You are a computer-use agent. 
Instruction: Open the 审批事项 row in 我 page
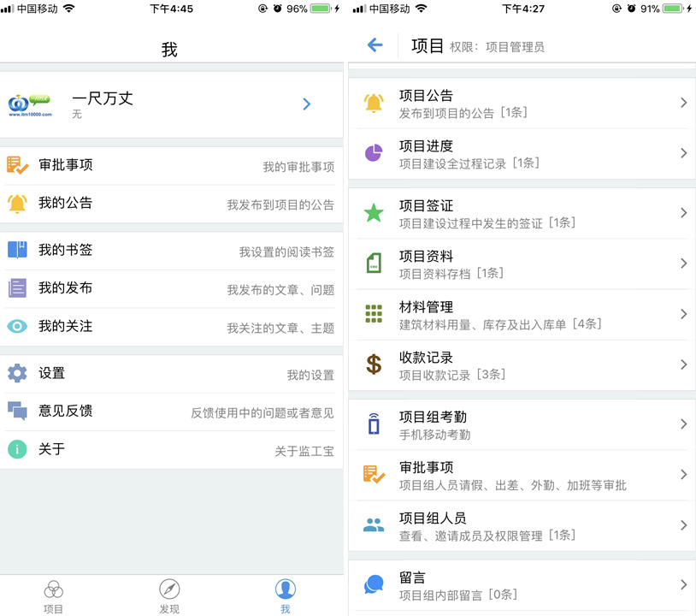(171, 166)
